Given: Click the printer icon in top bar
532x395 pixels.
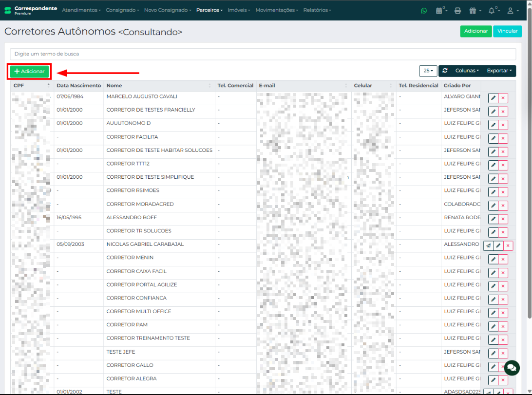Looking at the screenshot, I should click(457, 10).
